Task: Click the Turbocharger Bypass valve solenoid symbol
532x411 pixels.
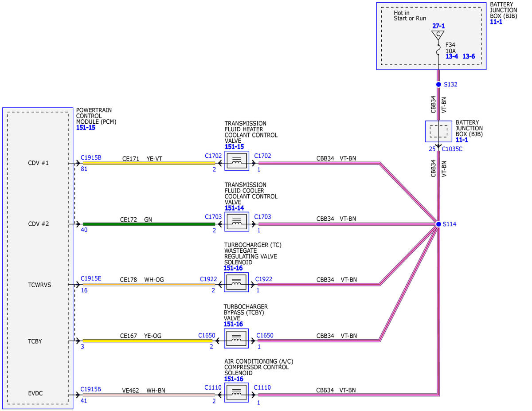Action: pos(237,339)
